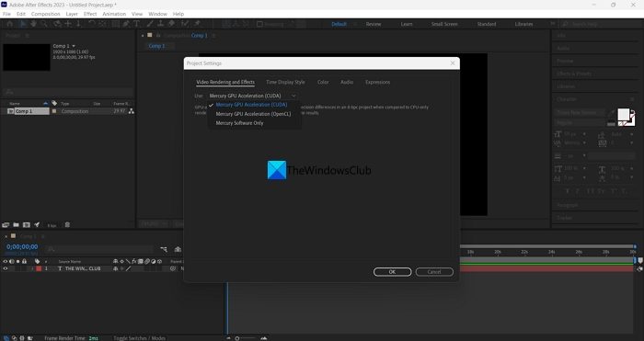Select Mercury GPU Acceleration (OpenCL) option
Screen dimensions: 644x341
253,114
